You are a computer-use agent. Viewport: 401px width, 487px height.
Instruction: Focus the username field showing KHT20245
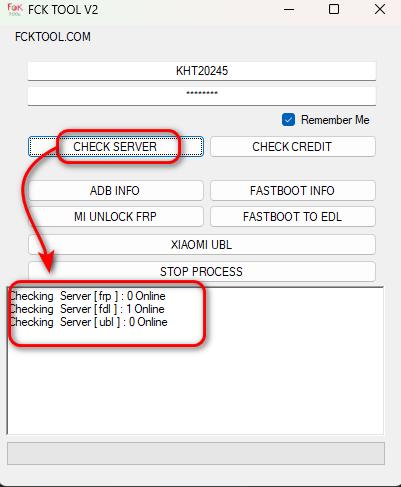202,71
